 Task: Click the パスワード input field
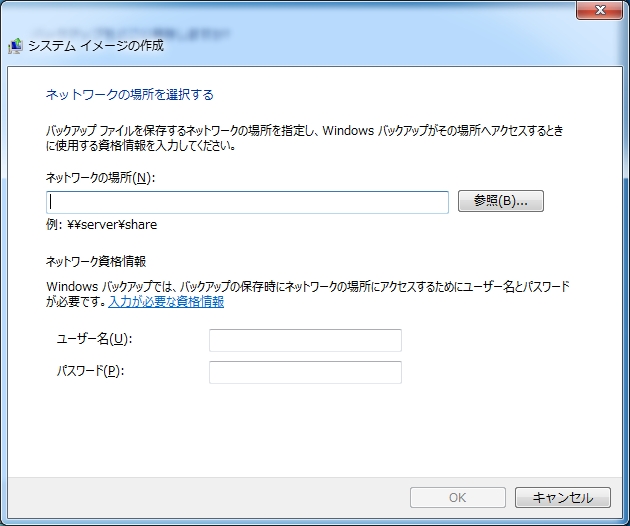[305, 372]
